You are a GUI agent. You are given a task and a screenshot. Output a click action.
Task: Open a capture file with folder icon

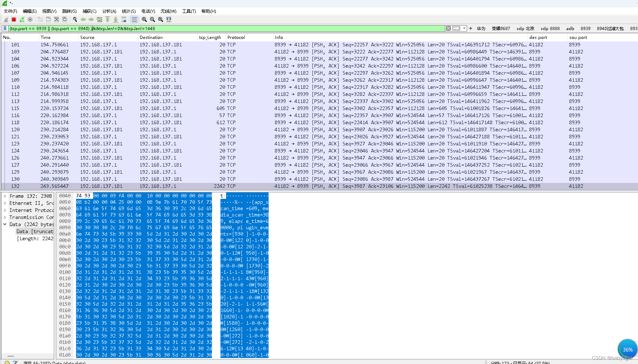click(x=40, y=19)
